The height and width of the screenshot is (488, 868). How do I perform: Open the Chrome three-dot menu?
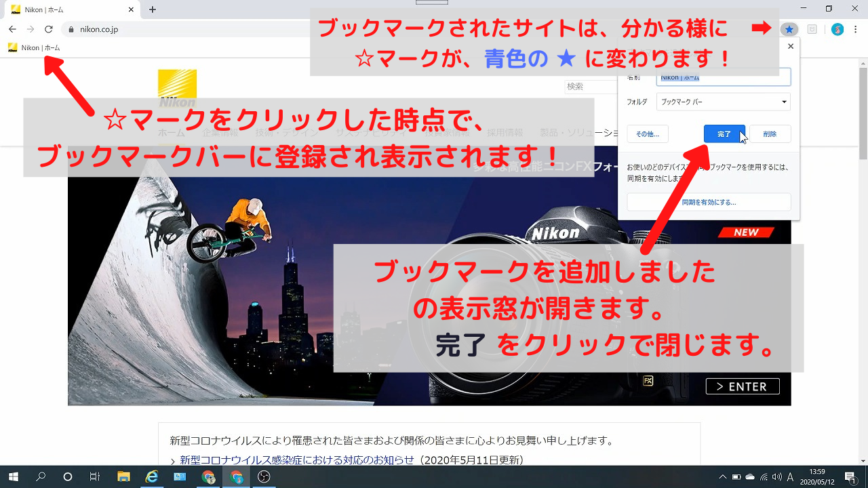tap(856, 29)
